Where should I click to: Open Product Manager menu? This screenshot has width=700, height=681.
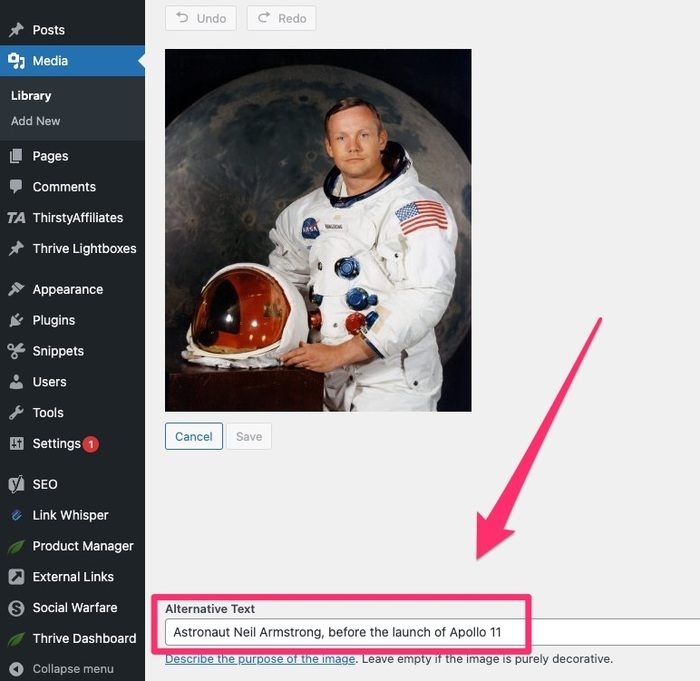[x=72, y=546]
